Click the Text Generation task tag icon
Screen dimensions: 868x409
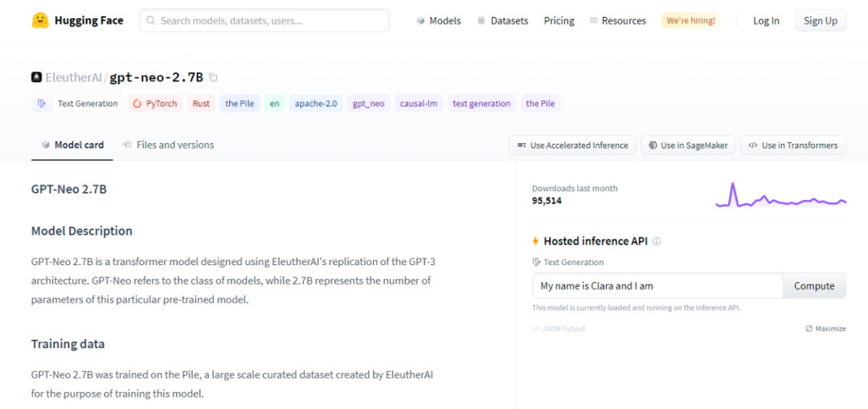pyautogui.click(x=42, y=104)
